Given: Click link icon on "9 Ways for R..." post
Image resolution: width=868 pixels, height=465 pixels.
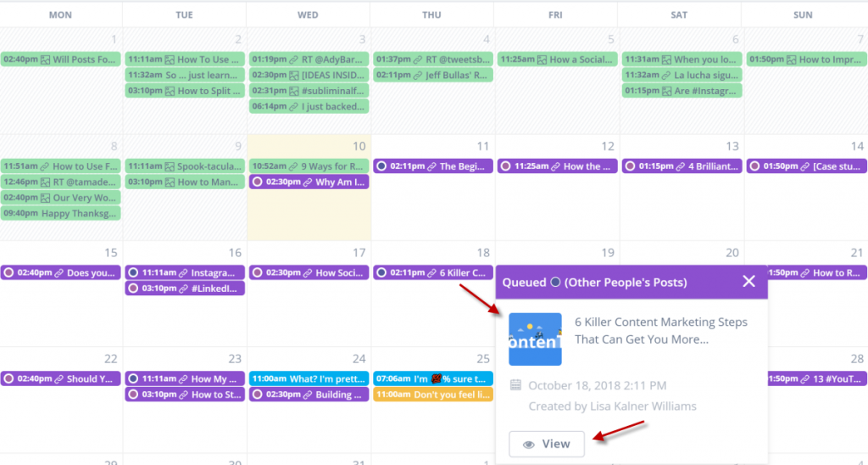Looking at the screenshot, I should coord(293,167).
